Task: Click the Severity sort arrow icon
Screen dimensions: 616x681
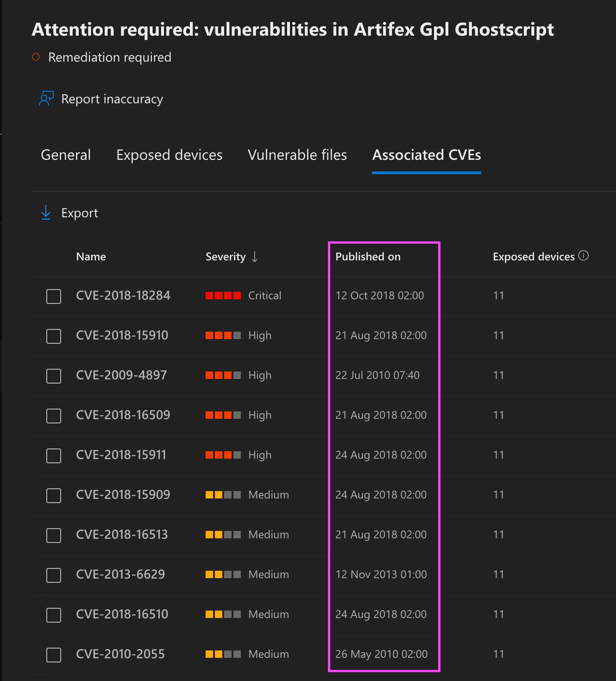Action: (x=255, y=257)
